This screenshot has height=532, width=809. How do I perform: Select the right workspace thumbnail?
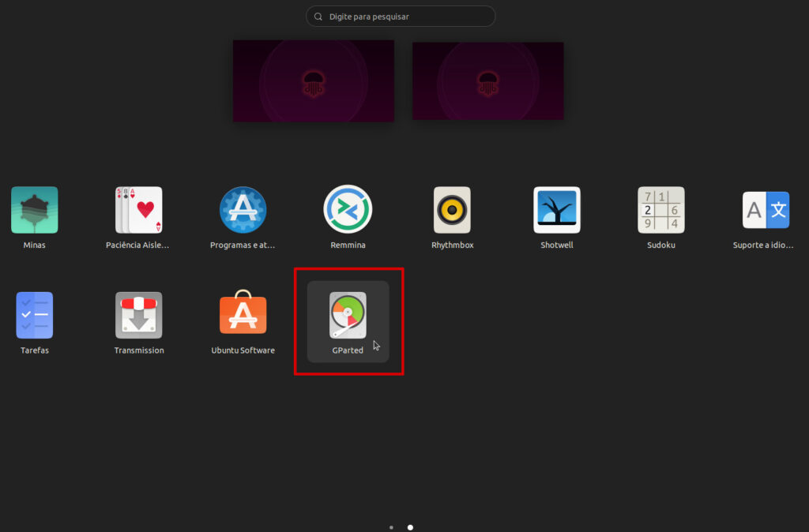coord(488,81)
